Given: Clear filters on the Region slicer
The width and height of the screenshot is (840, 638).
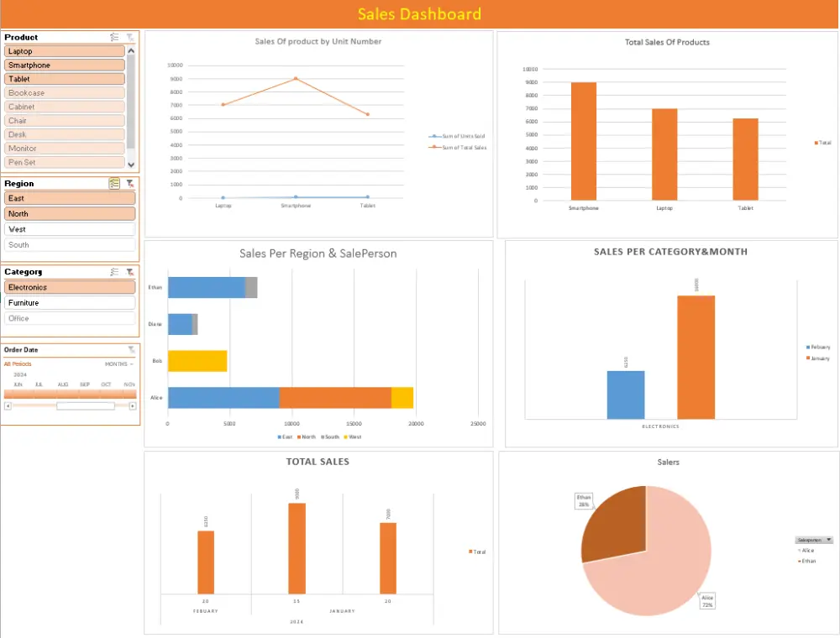Looking at the screenshot, I should pyautogui.click(x=130, y=183).
